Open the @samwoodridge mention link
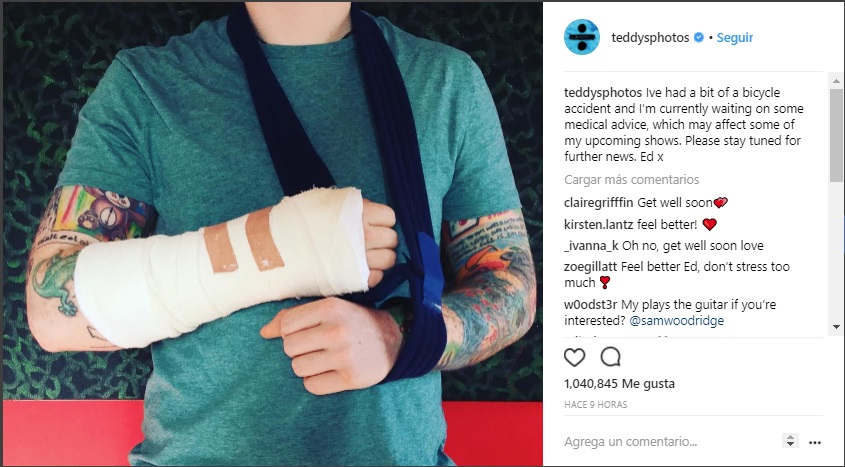The width and height of the screenshot is (845, 467). [676, 320]
